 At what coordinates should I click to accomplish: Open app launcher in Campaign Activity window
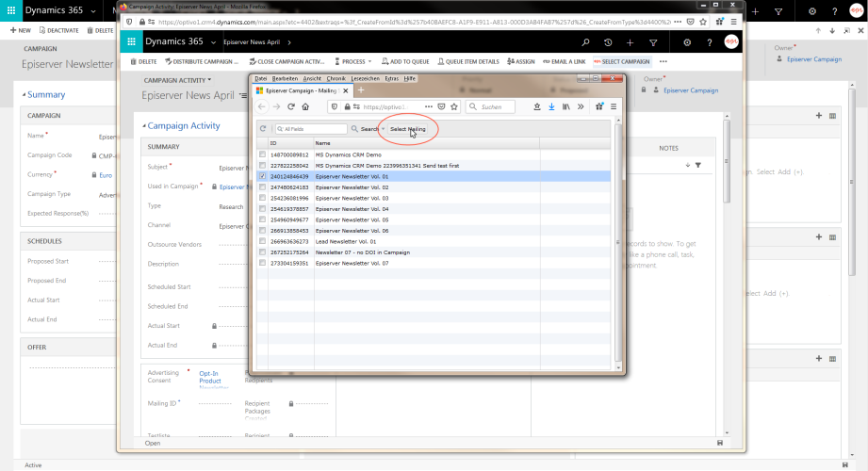[131, 41]
